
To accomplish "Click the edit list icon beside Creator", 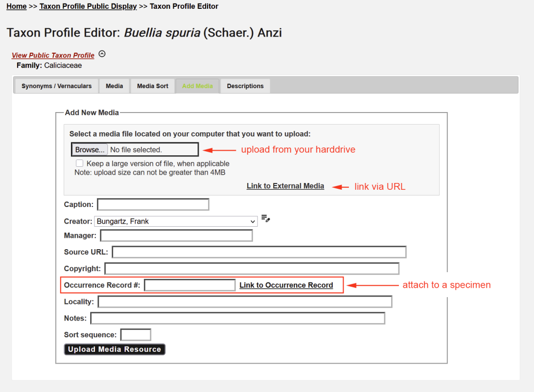I will [x=265, y=218].
